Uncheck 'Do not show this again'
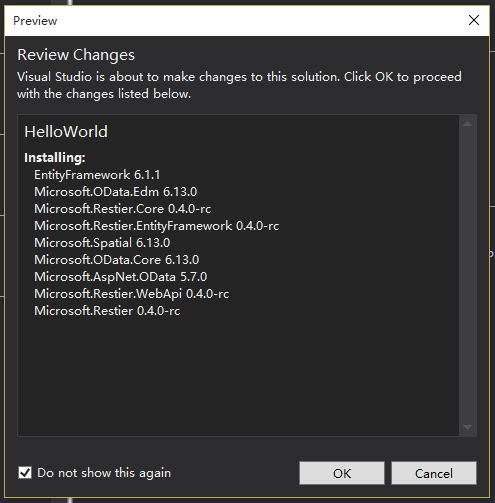Image resolution: width=495 pixels, height=503 pixels. [x=25, y=473]
